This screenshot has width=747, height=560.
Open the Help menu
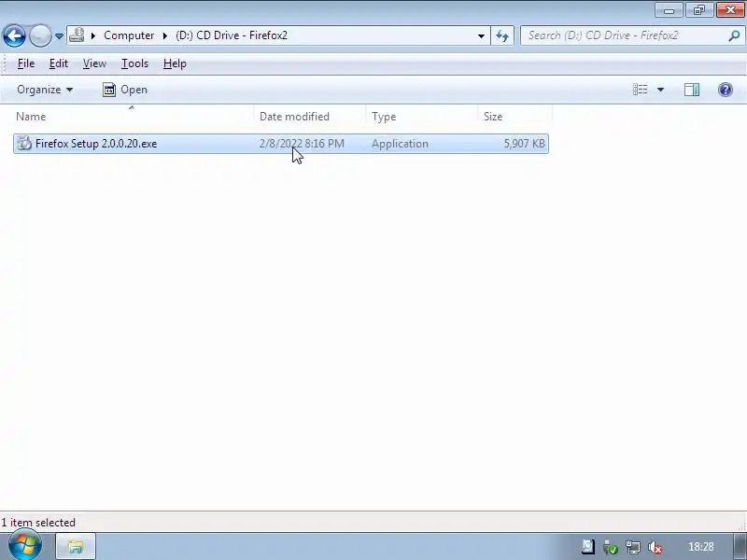click(175, 63)
